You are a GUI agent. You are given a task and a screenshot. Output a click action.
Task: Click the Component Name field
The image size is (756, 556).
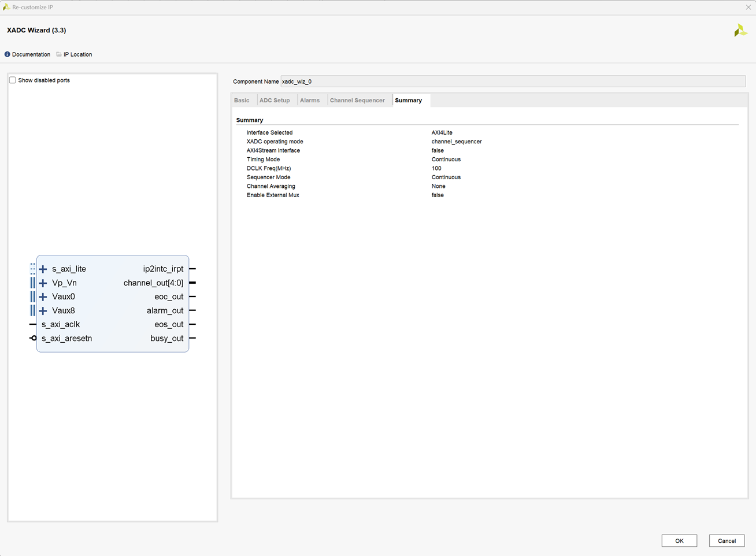[513, 81]
